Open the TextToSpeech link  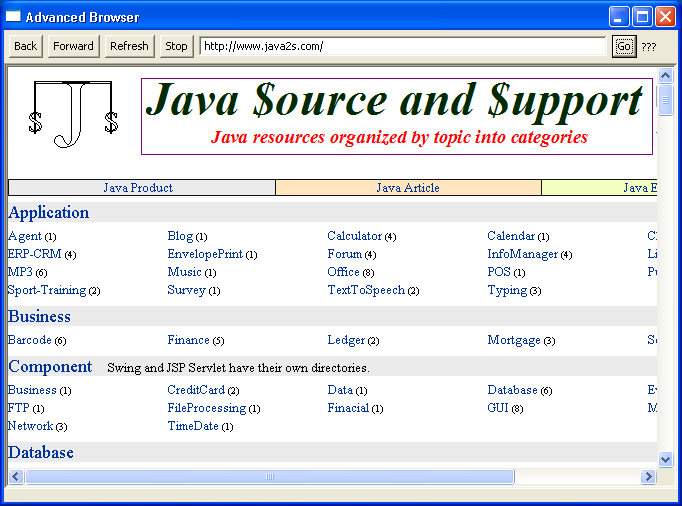(x=366, y=290)
